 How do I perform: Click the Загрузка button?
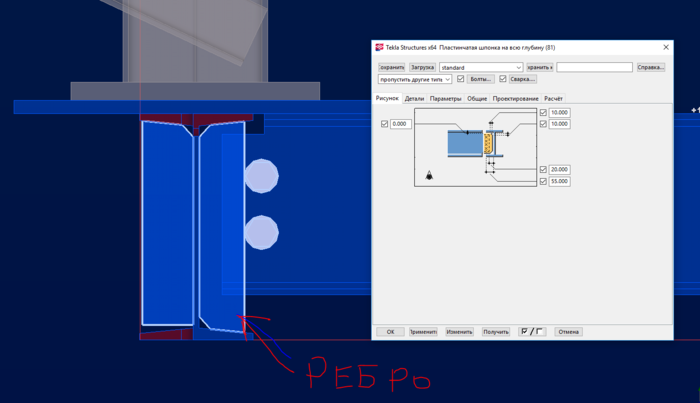tap(422, 67)
